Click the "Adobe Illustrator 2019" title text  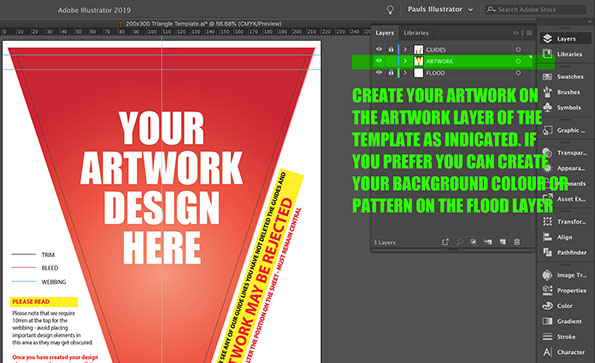coord(94,10)
